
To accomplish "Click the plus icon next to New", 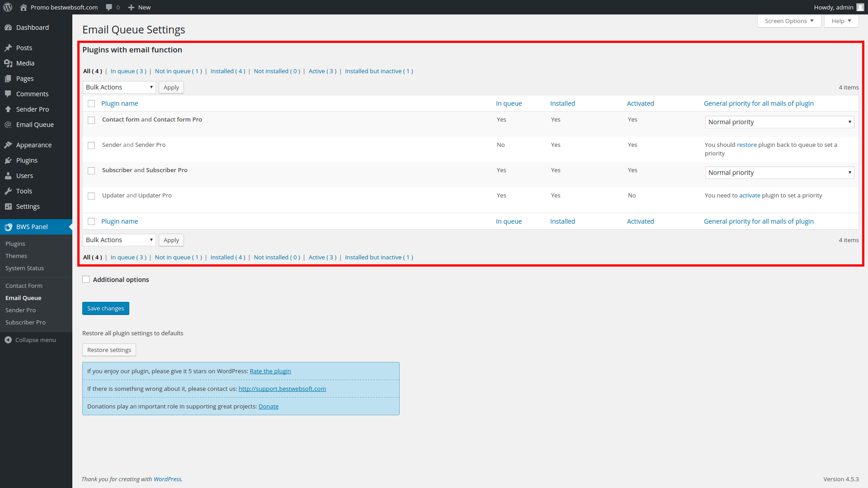I will 131,7.
